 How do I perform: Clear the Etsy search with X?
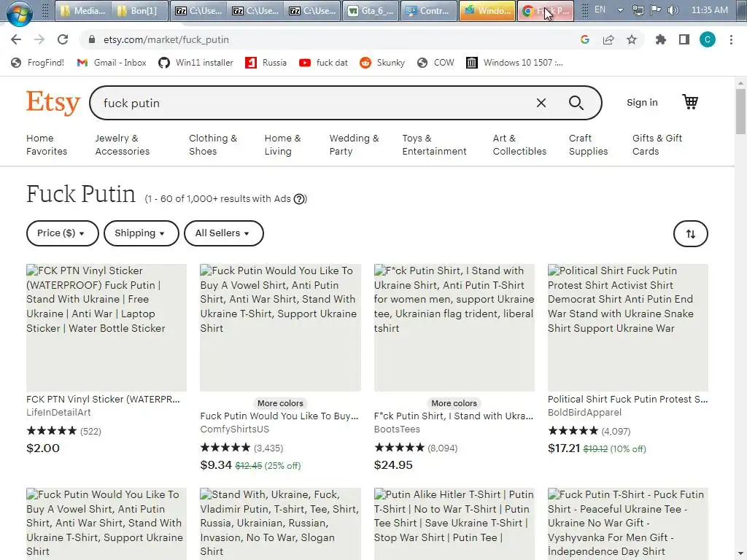pyautogui.click(x=541, y=103)
